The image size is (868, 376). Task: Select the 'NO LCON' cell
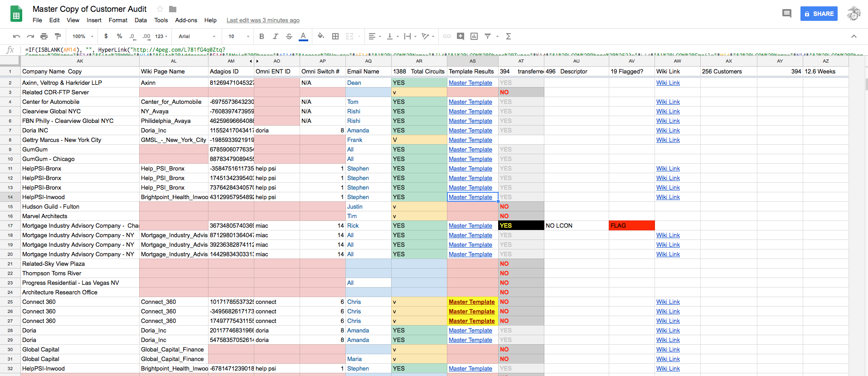tap(576, 225)
